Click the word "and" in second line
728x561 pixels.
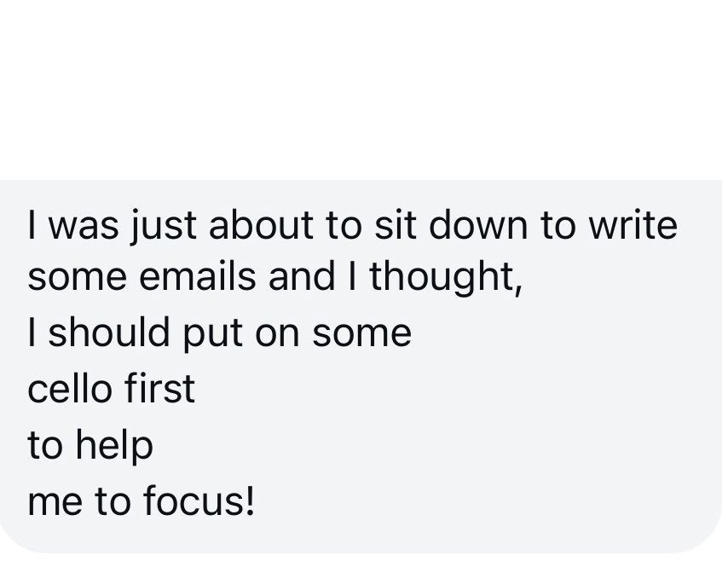pos(301,276)
